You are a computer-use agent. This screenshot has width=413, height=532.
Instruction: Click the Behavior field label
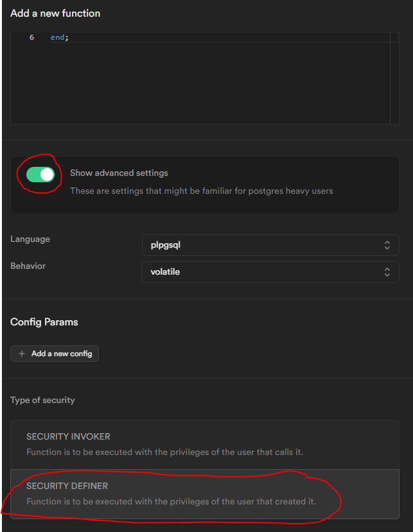click(x=28, y=266)
